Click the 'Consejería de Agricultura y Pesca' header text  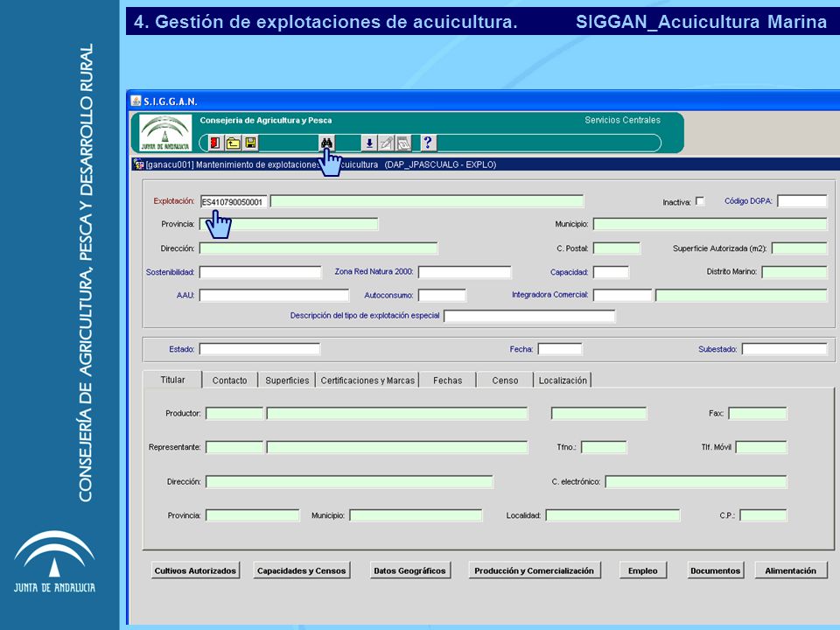(266, 121)
